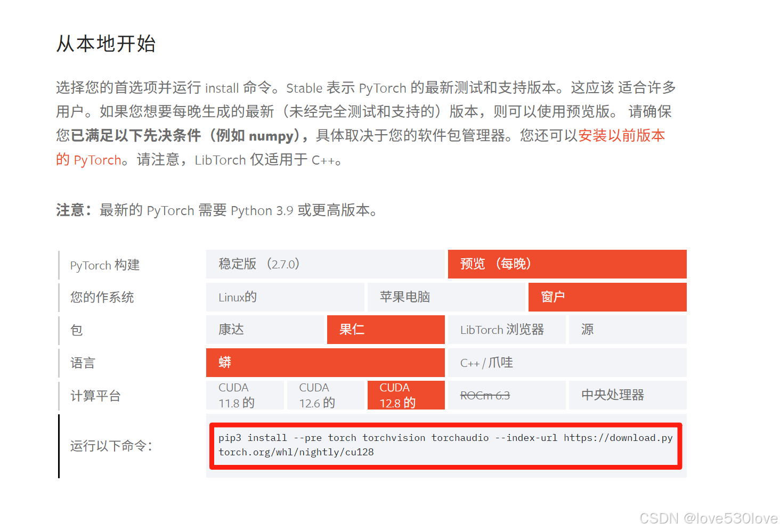Pick the CUDA 11.8 compute platform

245,395
